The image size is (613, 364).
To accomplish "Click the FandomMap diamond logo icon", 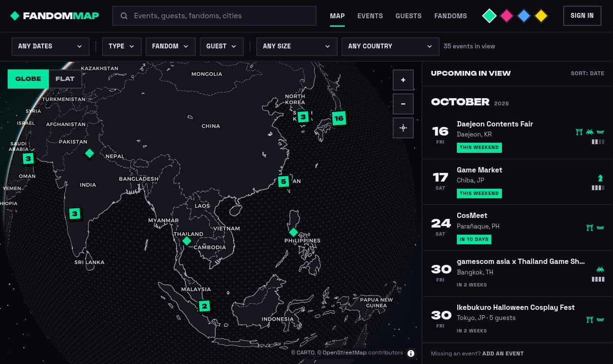I will pyautogui.click(x=15, y=16).
